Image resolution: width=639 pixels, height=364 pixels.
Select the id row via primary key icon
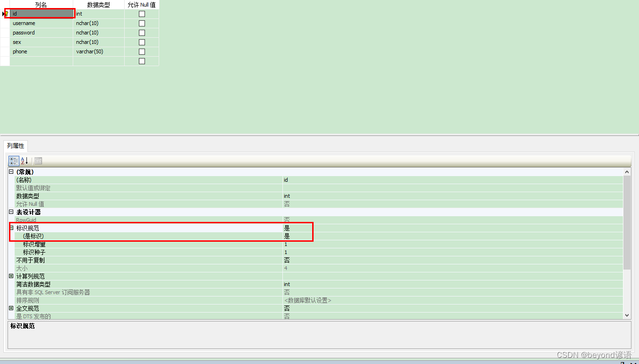[5, 14]
